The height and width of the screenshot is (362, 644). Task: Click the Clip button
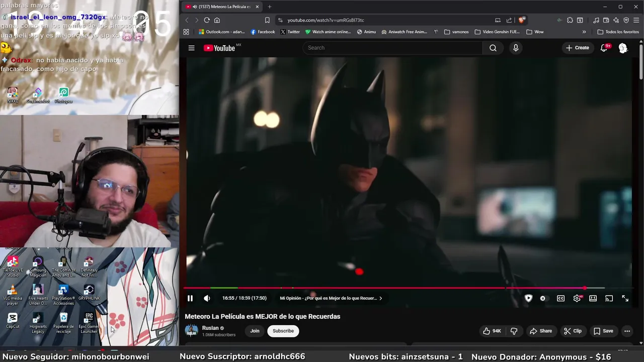click(573, 331)
